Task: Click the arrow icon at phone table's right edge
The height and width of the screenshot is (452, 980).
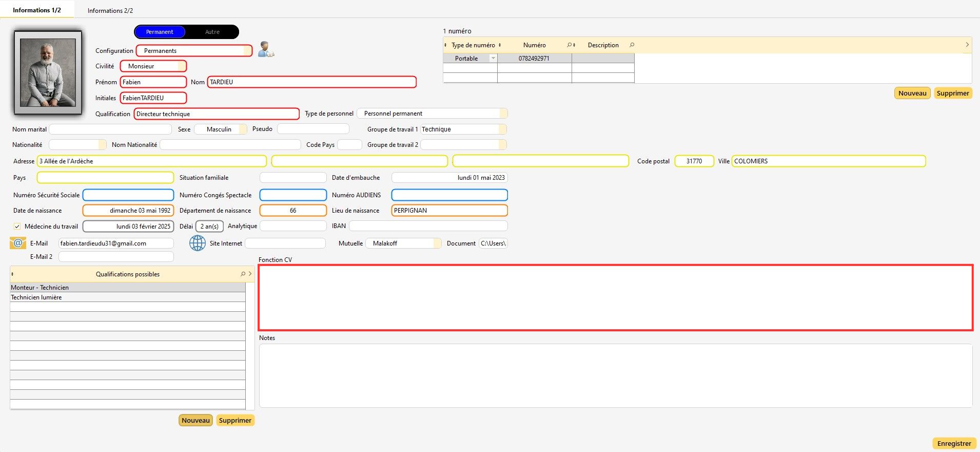Action: (x=967, y=45)
